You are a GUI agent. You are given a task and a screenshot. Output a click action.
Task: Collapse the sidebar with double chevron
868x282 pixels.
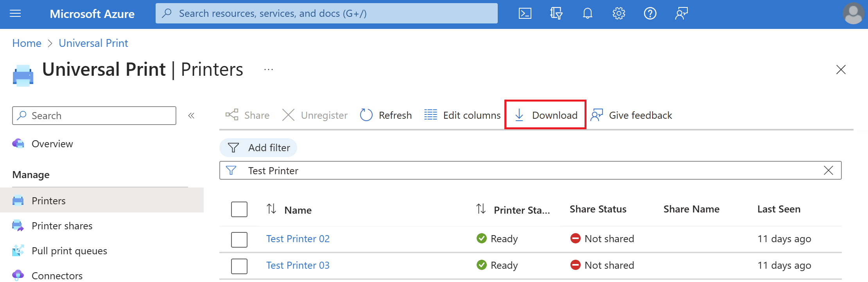191,116
